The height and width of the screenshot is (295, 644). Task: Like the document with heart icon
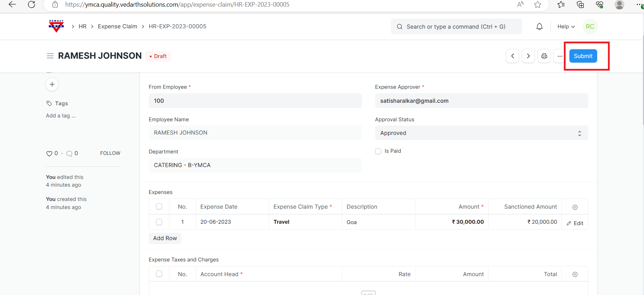(x=49, y=153)
